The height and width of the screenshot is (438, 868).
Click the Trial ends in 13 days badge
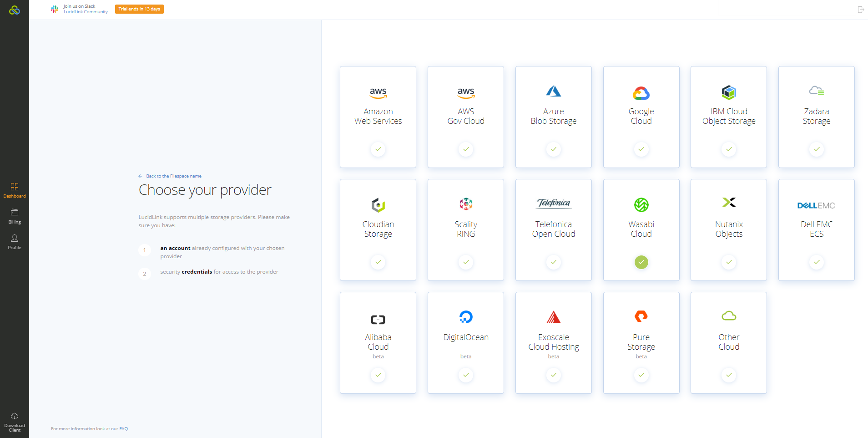coord(139,9)
